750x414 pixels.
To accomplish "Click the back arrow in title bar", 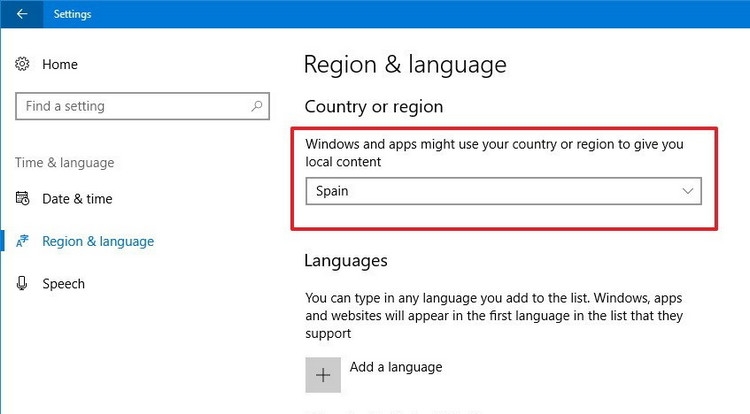I will click(22, 14).
